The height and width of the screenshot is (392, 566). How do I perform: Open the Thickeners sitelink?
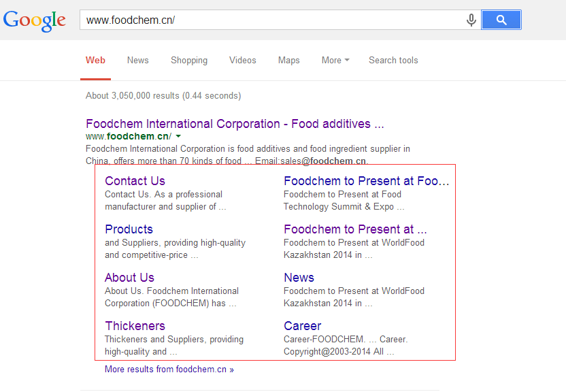pyautogui.click(x=135, y=326)
